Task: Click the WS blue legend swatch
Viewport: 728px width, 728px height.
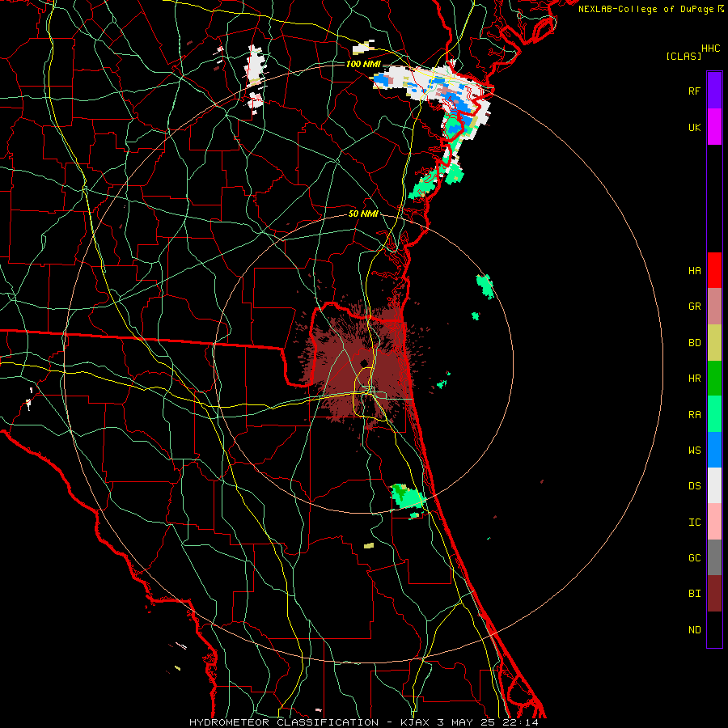Action: 714,450
